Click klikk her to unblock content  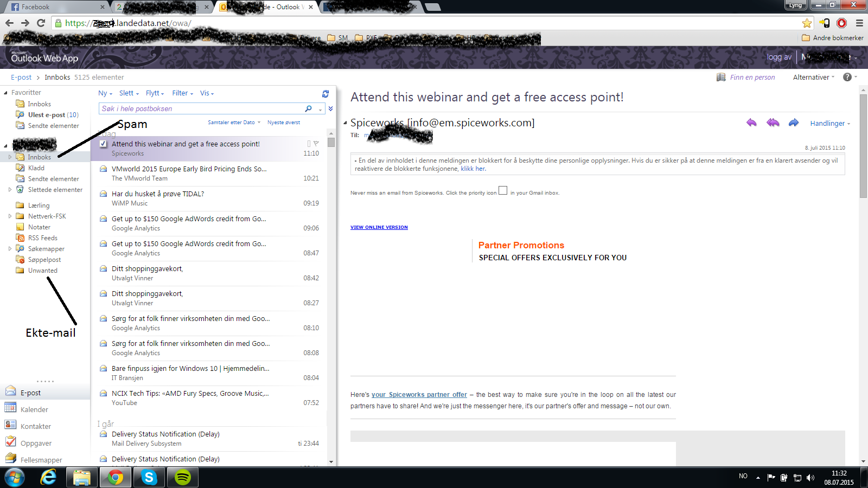click(x=473, y=169)
